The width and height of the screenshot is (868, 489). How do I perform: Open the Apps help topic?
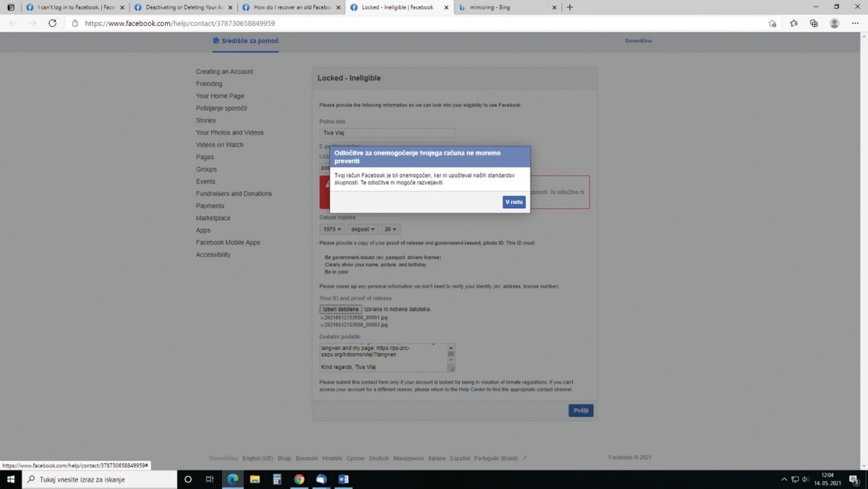(203, 230)
